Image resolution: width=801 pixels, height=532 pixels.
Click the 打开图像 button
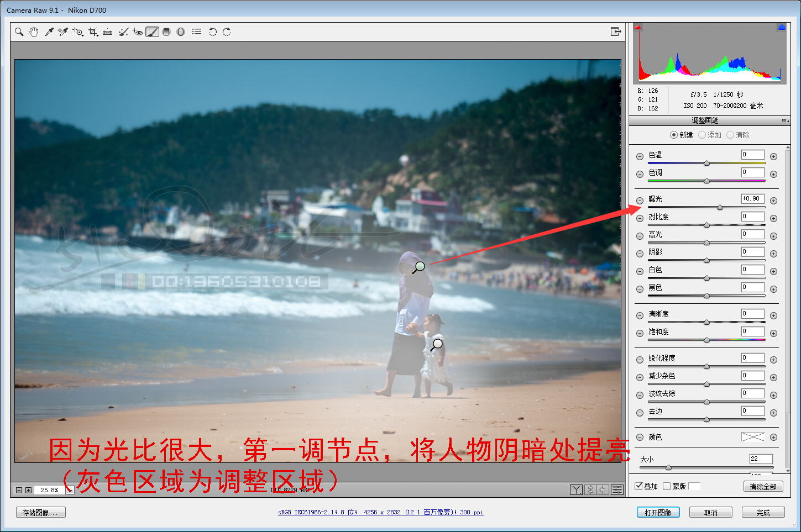tap(658, 513)
